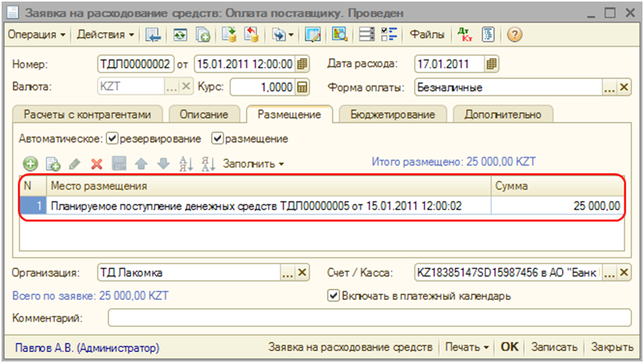The image size is (644, 363).
Task: Open the calendar next to Дата расхода
Action: pyautogui.click(x=492, y=64)
